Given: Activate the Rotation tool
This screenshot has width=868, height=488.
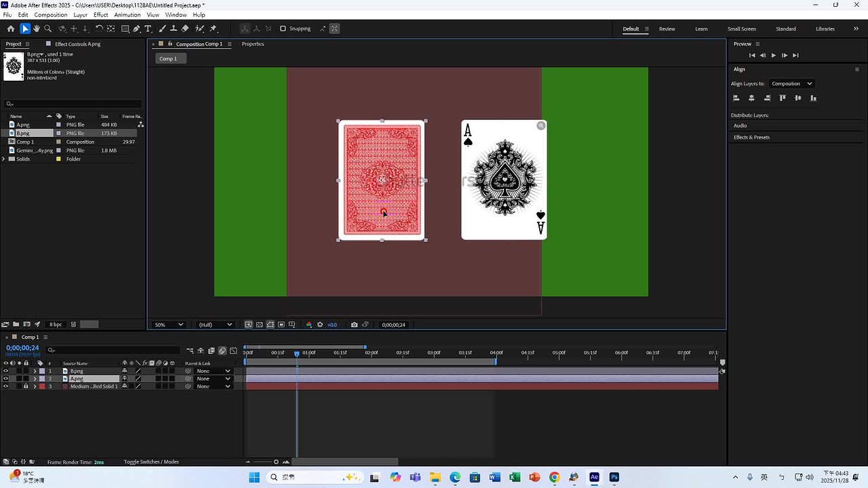Looking at the screenshot, I should tap(98, 28).
